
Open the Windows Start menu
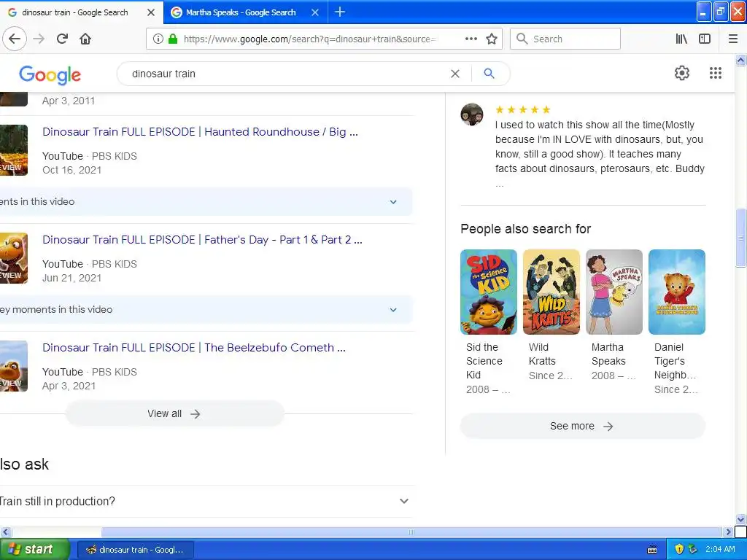tap(34, 550)
